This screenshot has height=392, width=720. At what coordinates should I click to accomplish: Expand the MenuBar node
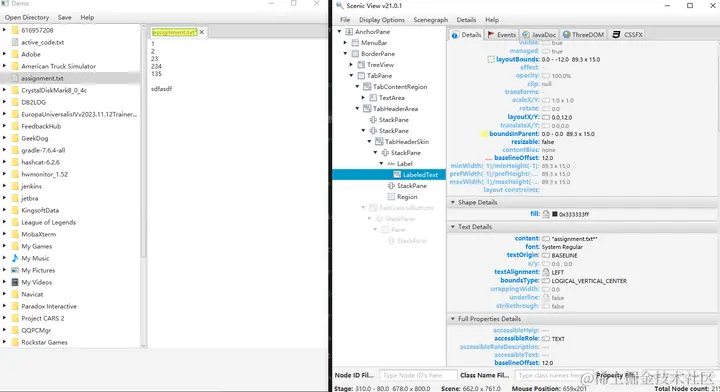pos(345,43)
